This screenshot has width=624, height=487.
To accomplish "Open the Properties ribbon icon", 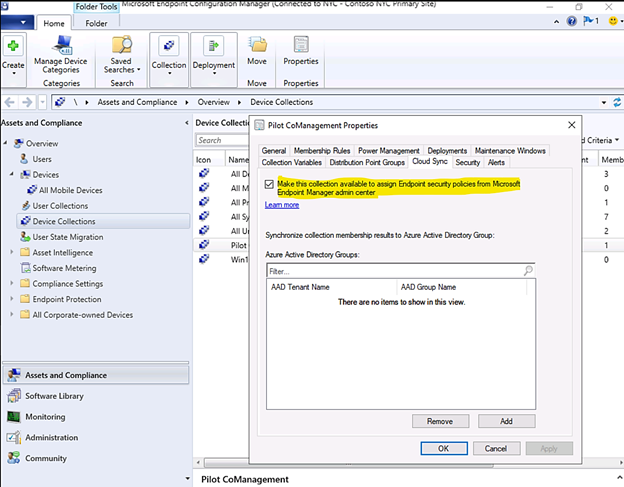I will point(301,51).
